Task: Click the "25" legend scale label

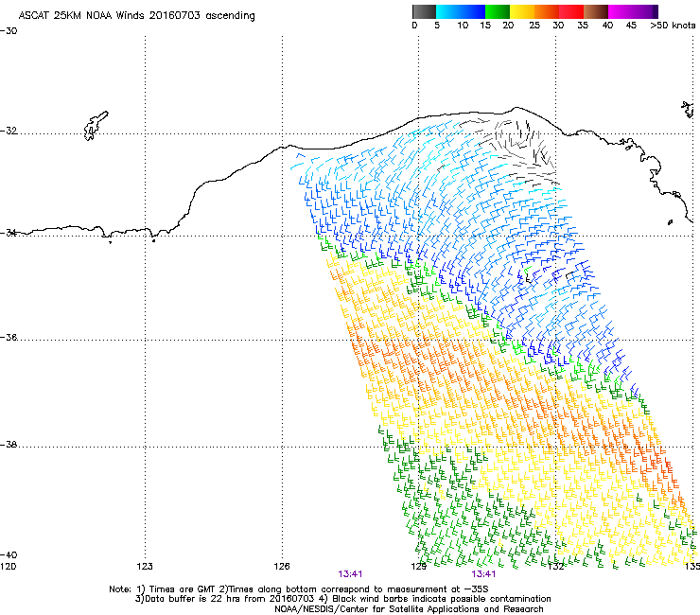Action: pos(534,26)
